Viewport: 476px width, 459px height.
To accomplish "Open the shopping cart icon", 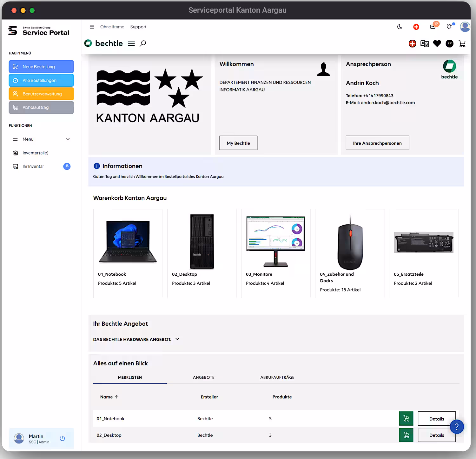I will (x=462, y=43).
